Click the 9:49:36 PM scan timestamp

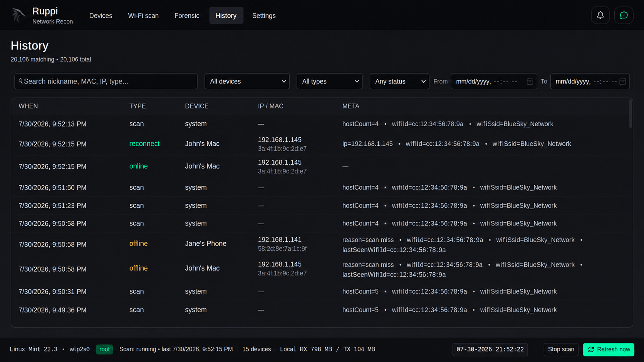pos(52,310)
